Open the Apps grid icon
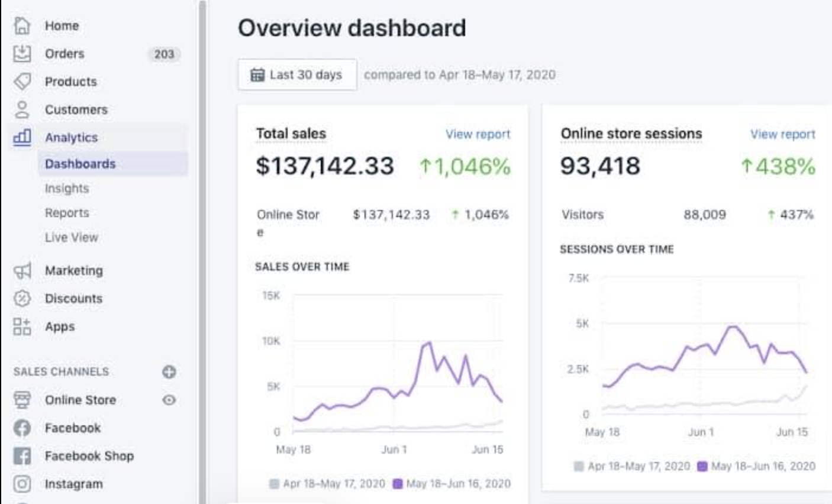Viewport: 832px width, 504px height. tap(22, 326)
